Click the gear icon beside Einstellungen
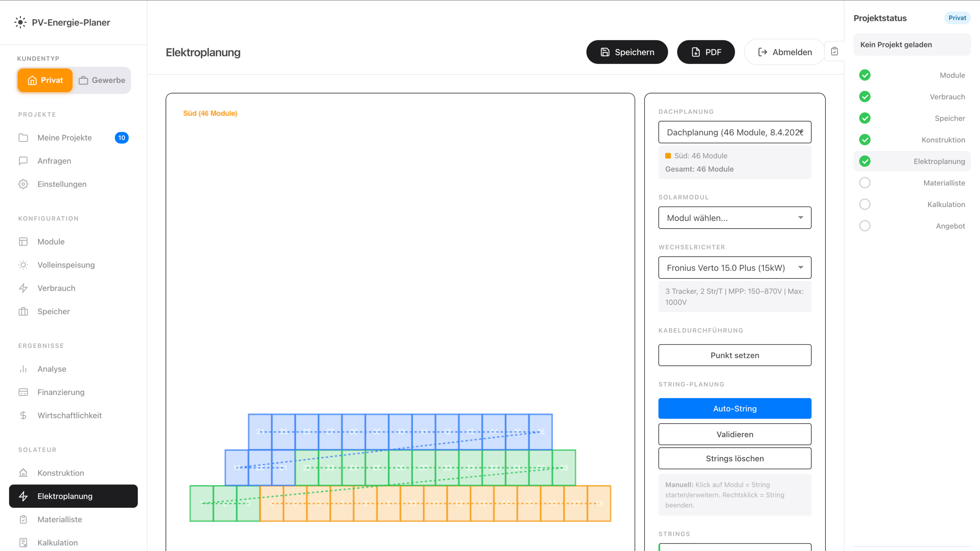 pyautogui.click(x=23, y=184)
